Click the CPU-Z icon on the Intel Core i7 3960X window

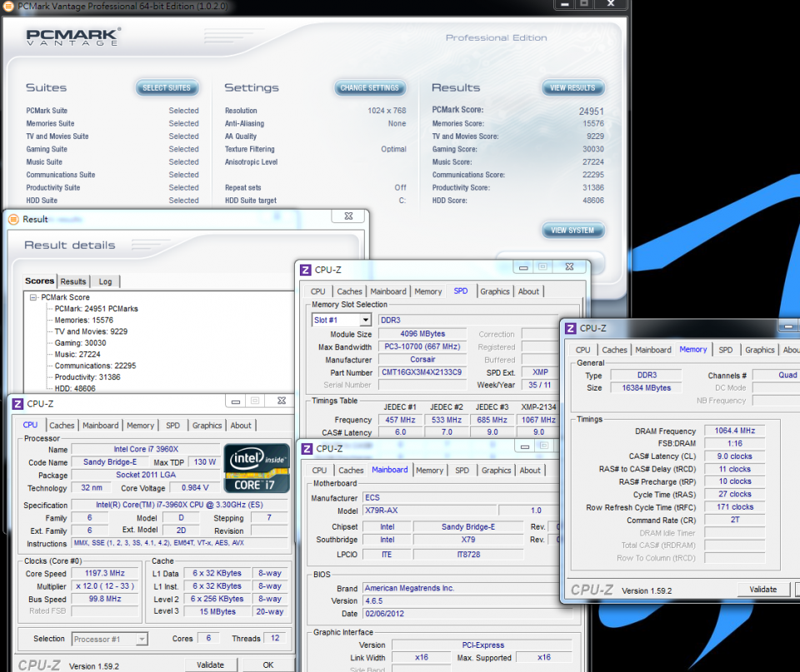pos(17,404)
